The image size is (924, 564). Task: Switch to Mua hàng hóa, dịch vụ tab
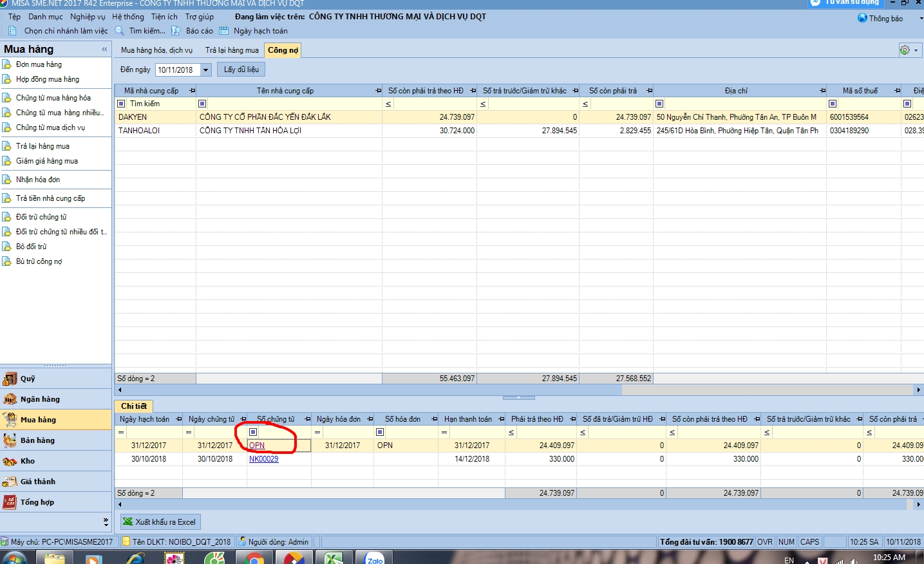pos(156,50)
